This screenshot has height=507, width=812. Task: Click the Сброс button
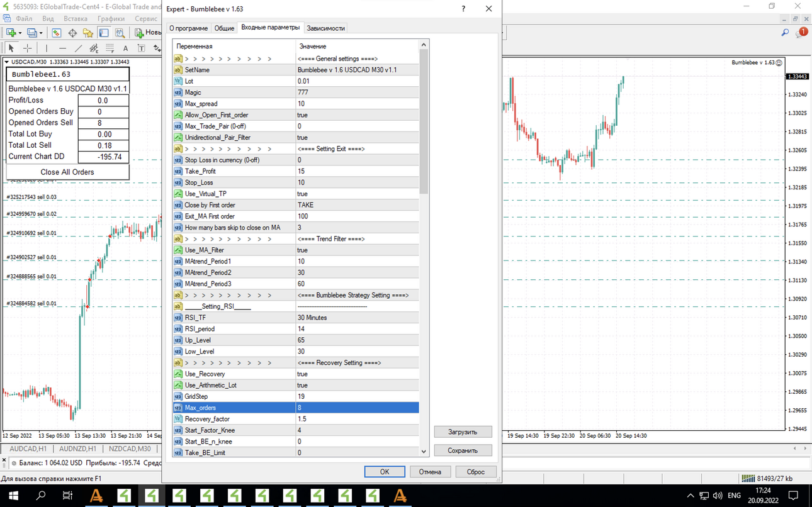(x=476, y=472)
